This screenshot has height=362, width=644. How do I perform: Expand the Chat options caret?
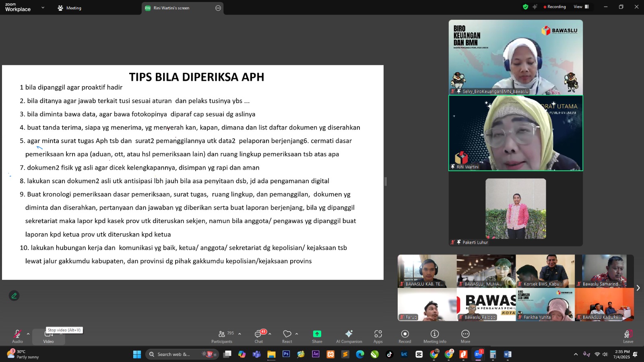(270, 334)
